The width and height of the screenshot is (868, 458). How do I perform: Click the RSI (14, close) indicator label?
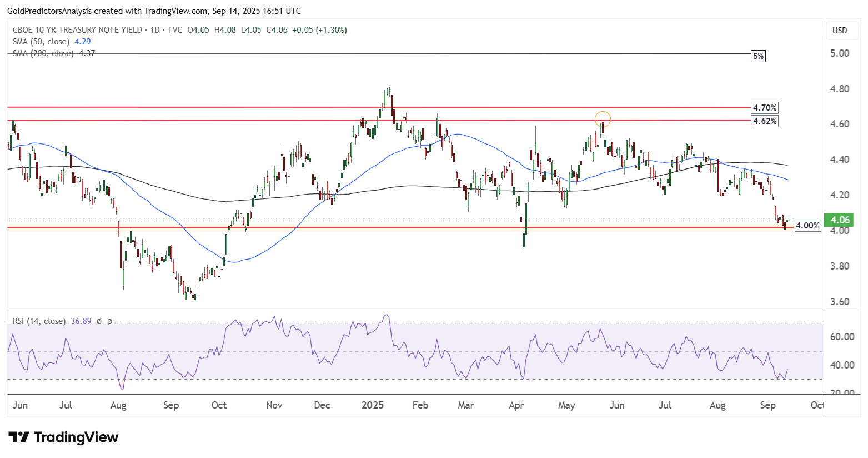coord(39,321)
